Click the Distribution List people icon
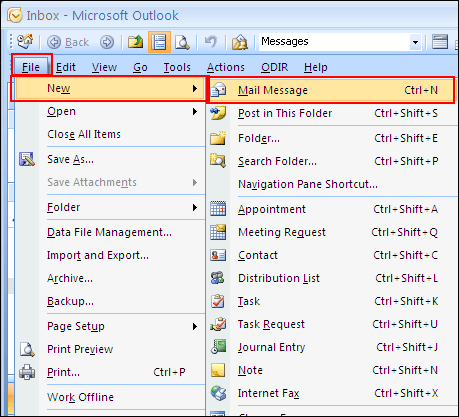459x417 pixels. [218, 278]
